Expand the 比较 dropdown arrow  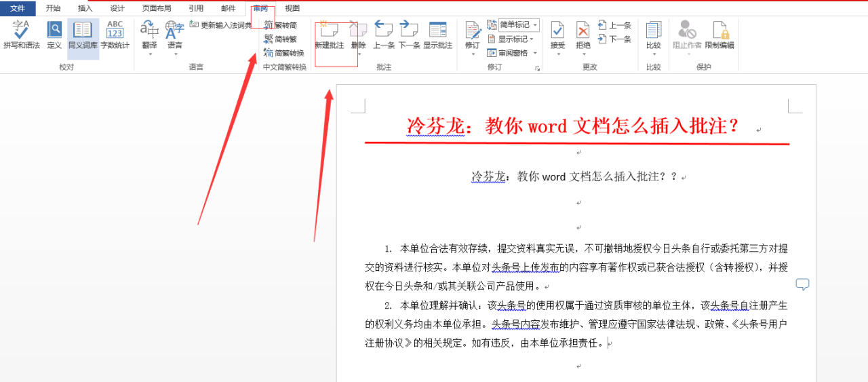click(654, 54)
